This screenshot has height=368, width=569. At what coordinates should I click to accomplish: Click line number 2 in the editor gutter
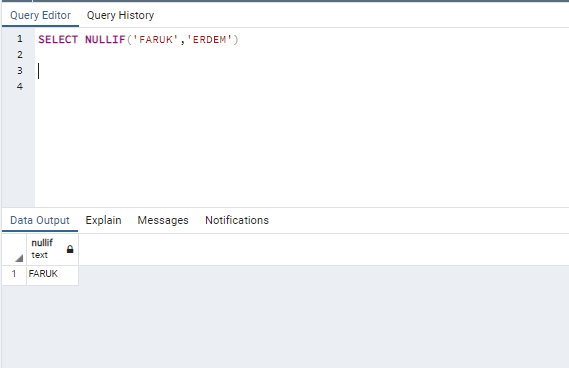coord(20,55)
